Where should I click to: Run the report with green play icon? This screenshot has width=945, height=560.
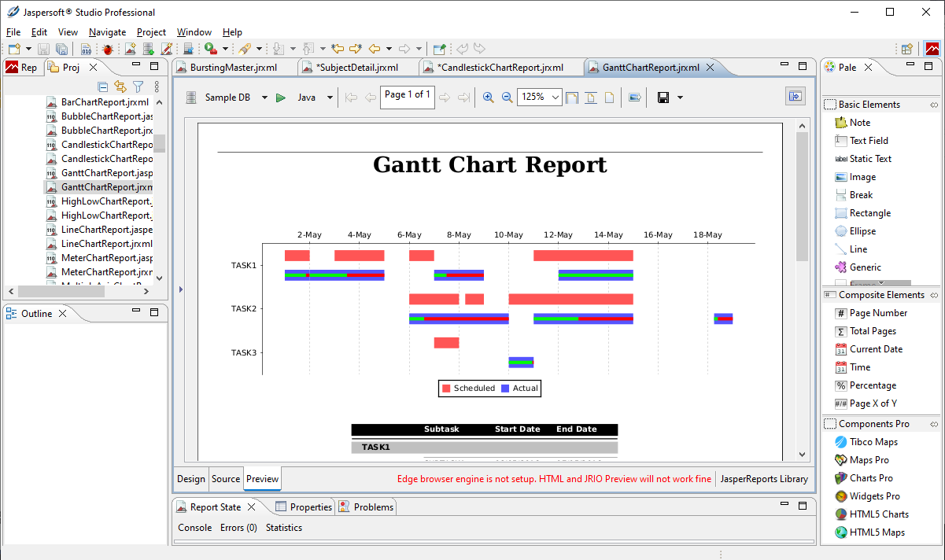point(281,98)
